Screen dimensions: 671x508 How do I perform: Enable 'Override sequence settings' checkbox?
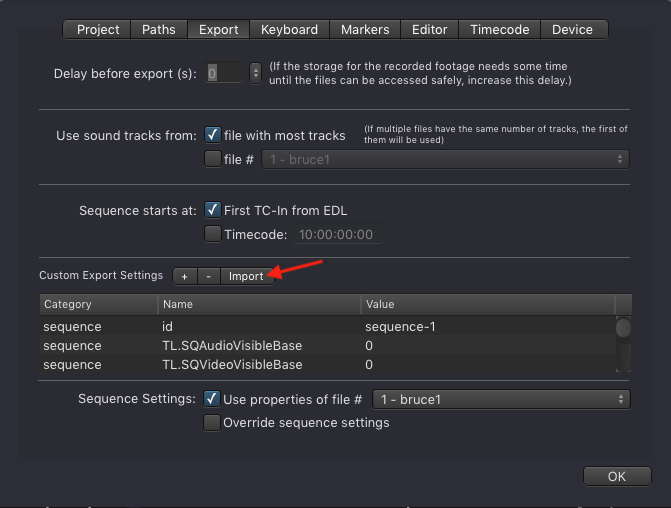(212, 422)
